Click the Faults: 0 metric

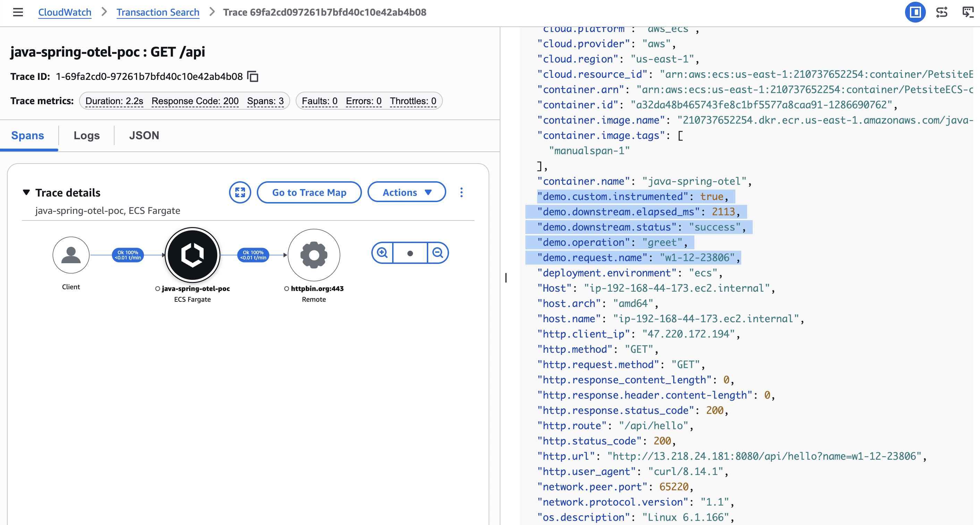click(x=320, y=101)
